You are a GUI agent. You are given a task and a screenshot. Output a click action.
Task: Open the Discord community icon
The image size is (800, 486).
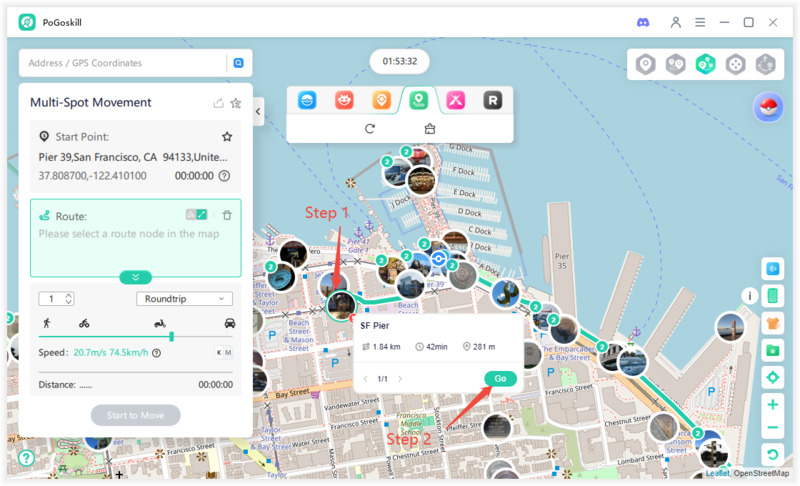(x=643, y=22)
